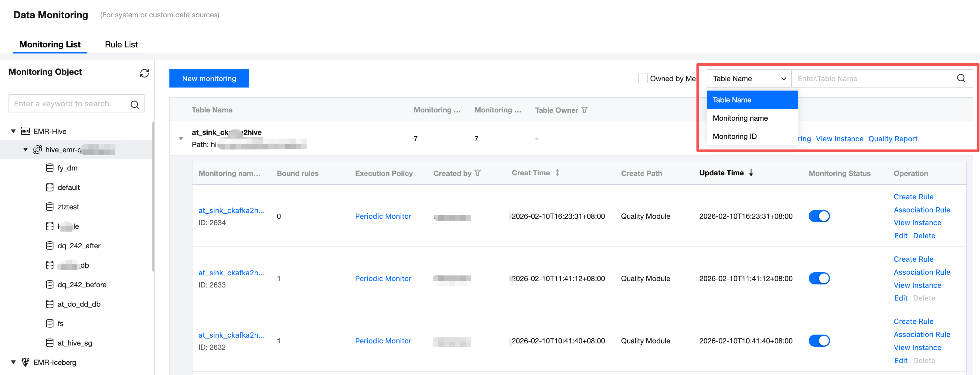The height and width of the screenshot is (375, 980).
Task: Sort by Creat Time column icon
Action: coord(557,173)
